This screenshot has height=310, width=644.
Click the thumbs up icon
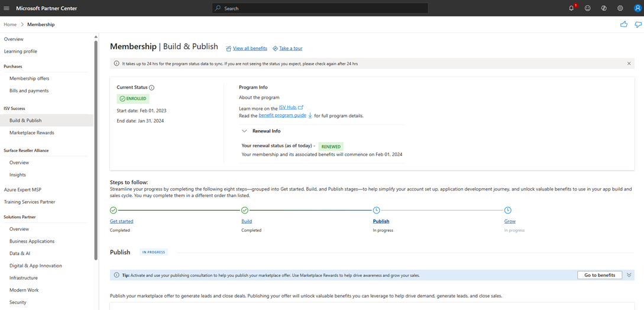624,24
